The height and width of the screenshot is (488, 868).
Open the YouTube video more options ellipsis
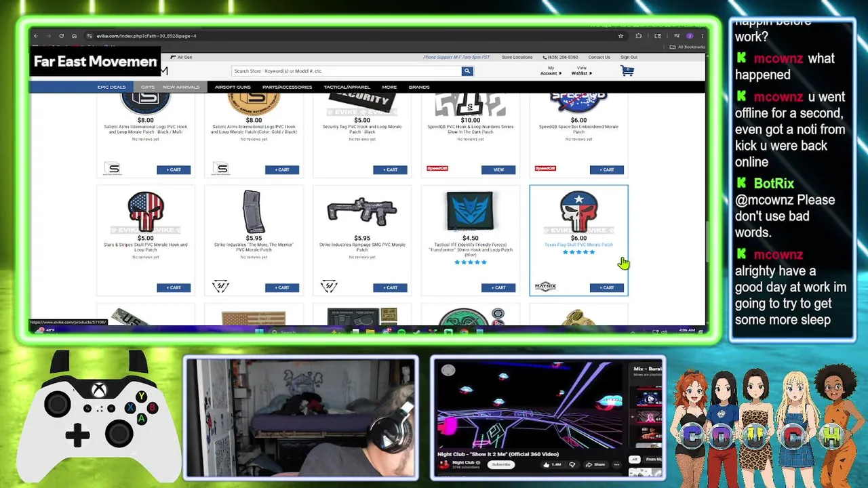616,464
